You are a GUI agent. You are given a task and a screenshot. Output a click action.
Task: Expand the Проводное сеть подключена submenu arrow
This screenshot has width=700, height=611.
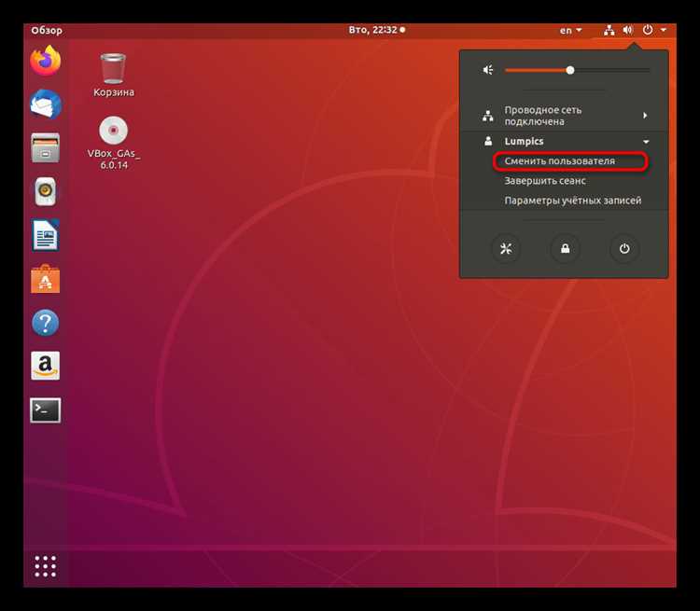pos(645,116)
